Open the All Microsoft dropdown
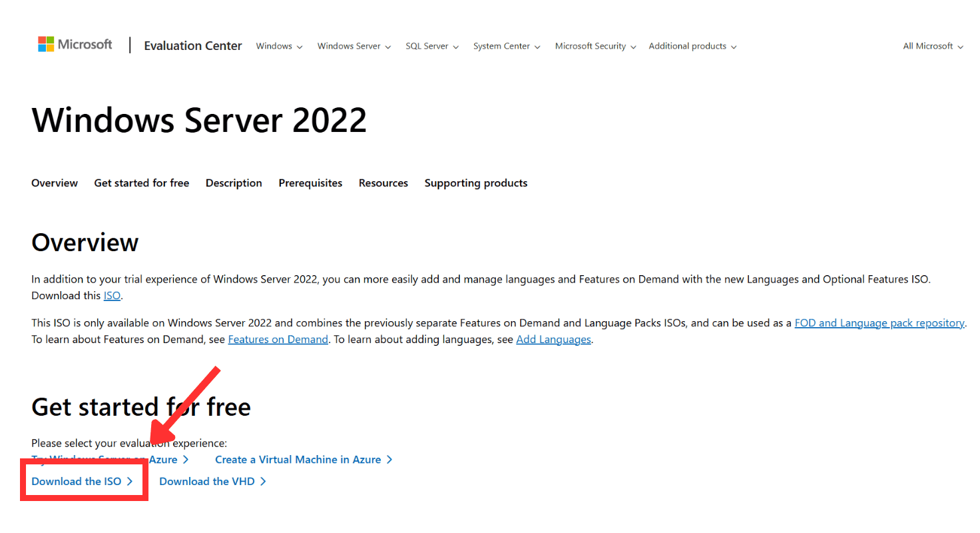 pyautogui.click(x=932, y=46)
